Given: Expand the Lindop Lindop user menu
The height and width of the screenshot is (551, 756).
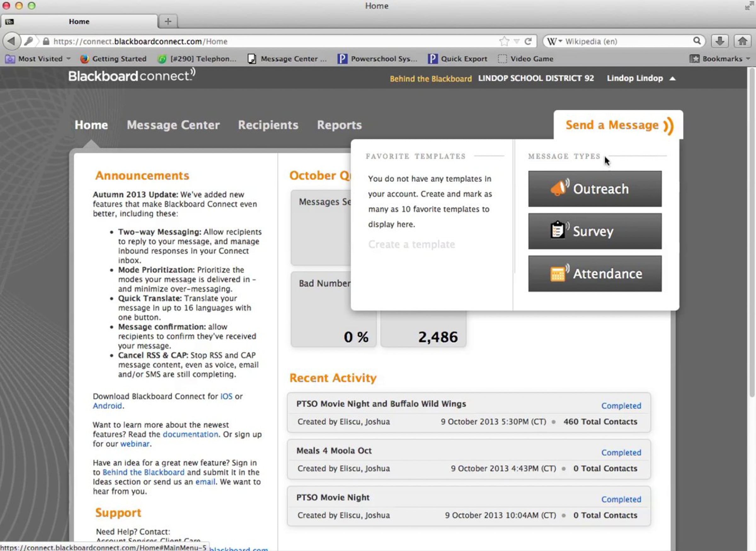Looking at the screenshot, I should coord(641,78).
